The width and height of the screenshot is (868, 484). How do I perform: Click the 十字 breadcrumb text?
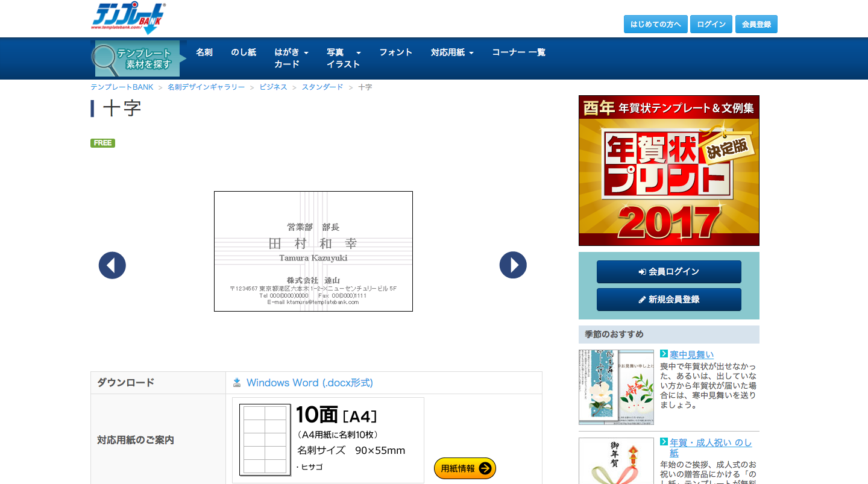click(x=365, y=87)
